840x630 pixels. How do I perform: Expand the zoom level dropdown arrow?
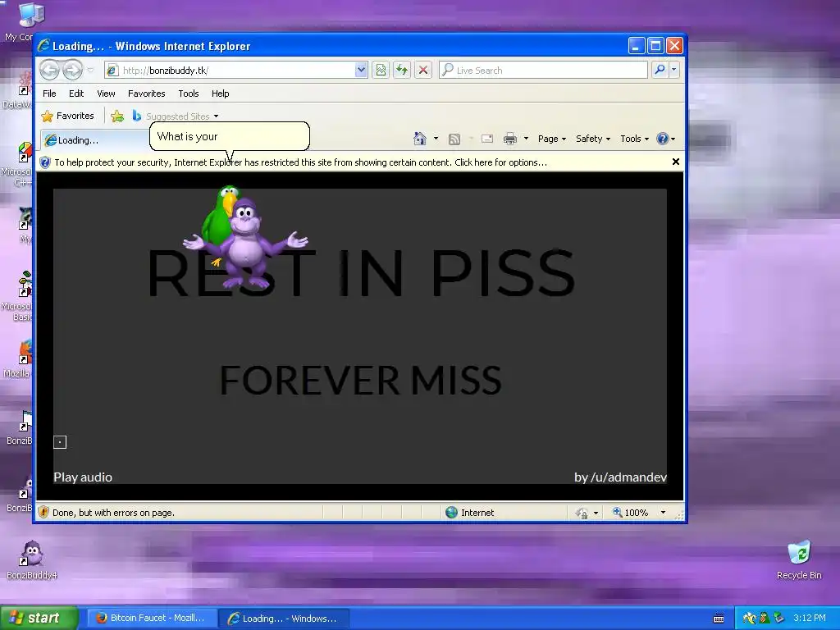(x=663, y=513)
